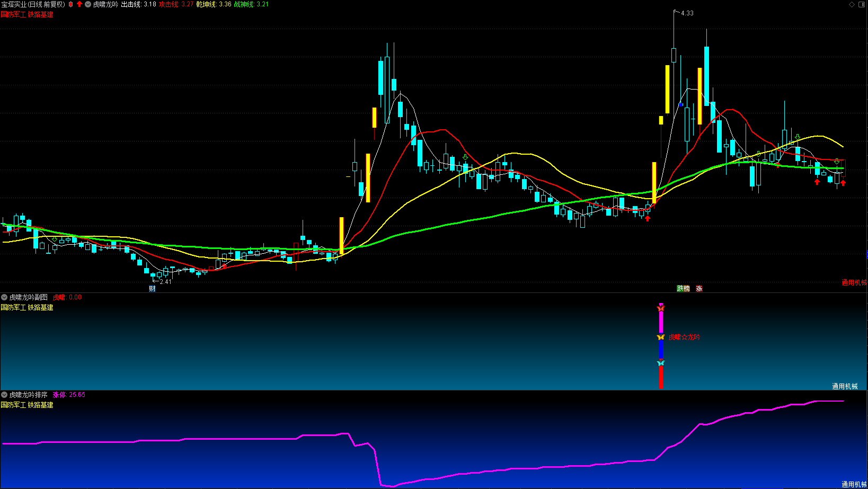868x489 pixels.
Task: Click the orange 榜 marker on the time axis
Action: 687,289
